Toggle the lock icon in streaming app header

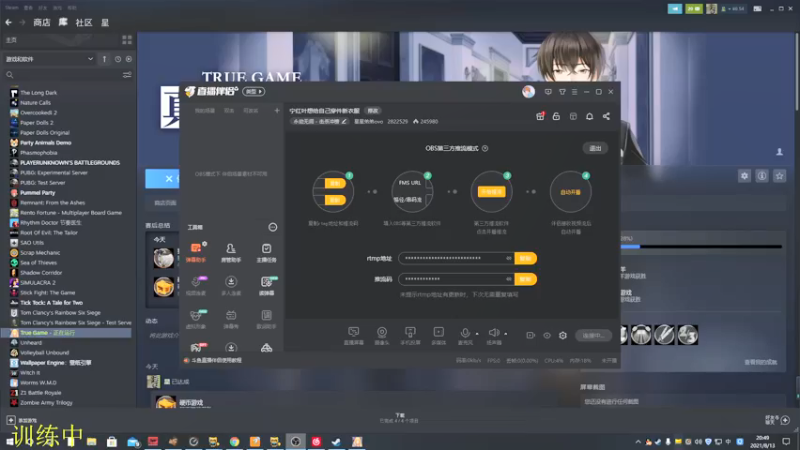pyautogui.click(x=556, y=116)
